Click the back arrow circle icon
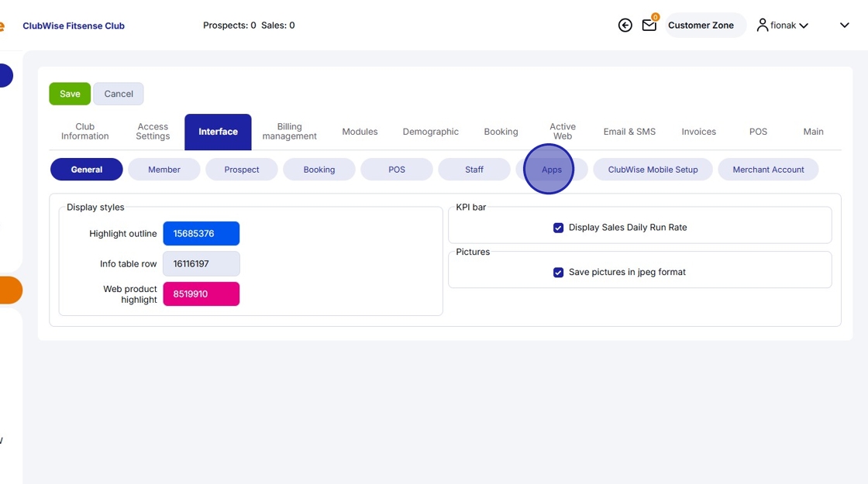The height and width of the screenshot is (484, 868). (x=625, y=26)
